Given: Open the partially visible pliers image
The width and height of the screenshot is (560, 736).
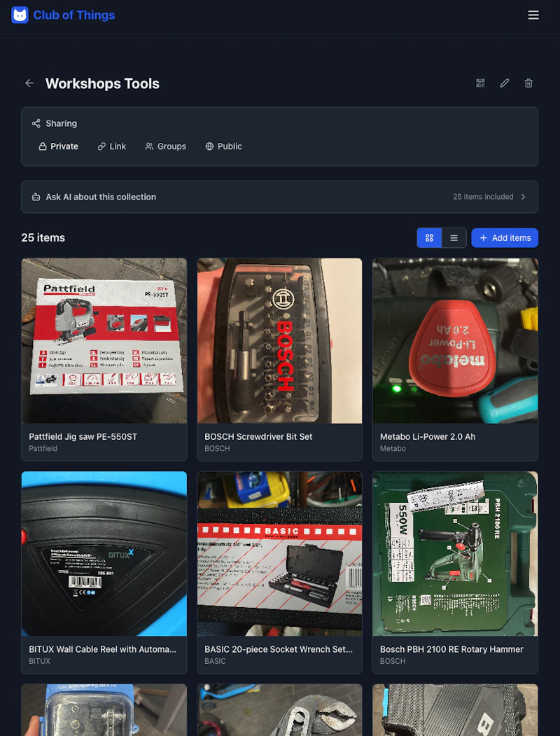Looking at the screenshot, I should tap(279, 710).
